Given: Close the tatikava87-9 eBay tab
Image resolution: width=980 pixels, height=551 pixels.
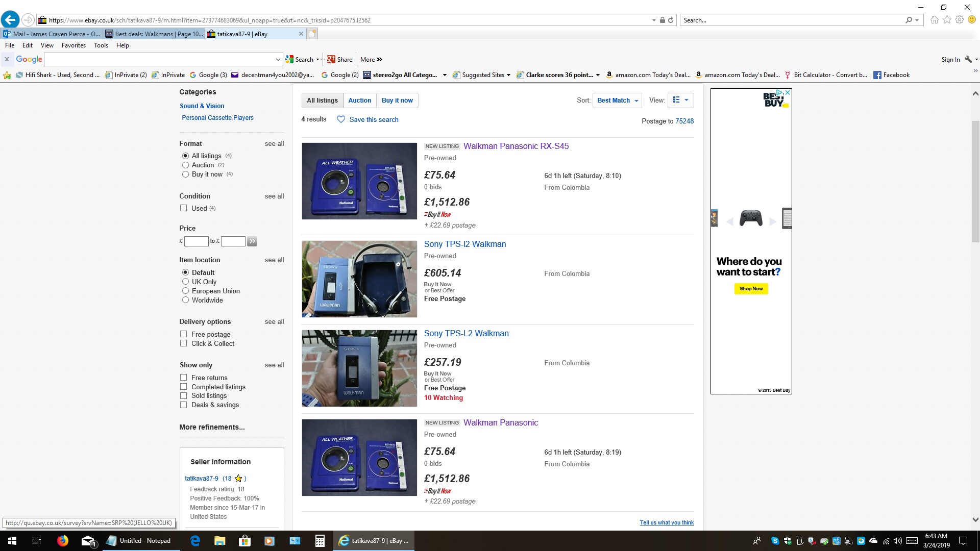Looking at the screenshot, I should tap(301, 34).
